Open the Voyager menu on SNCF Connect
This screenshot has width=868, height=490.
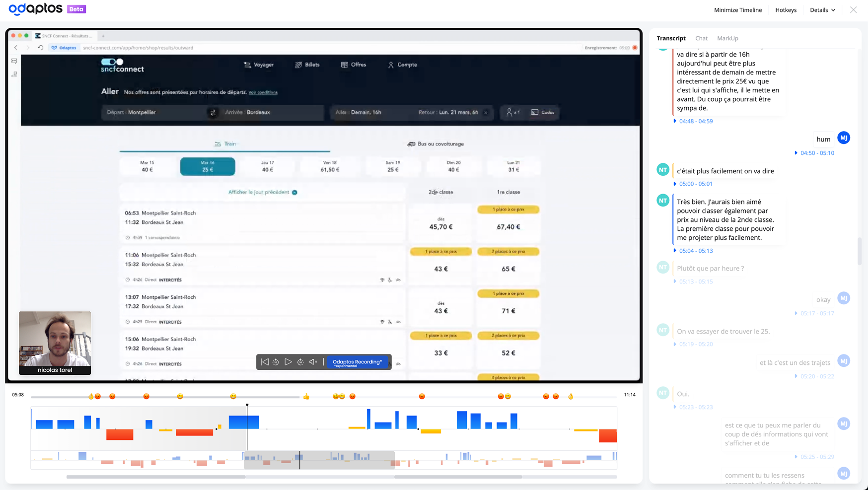click(259, 65)
